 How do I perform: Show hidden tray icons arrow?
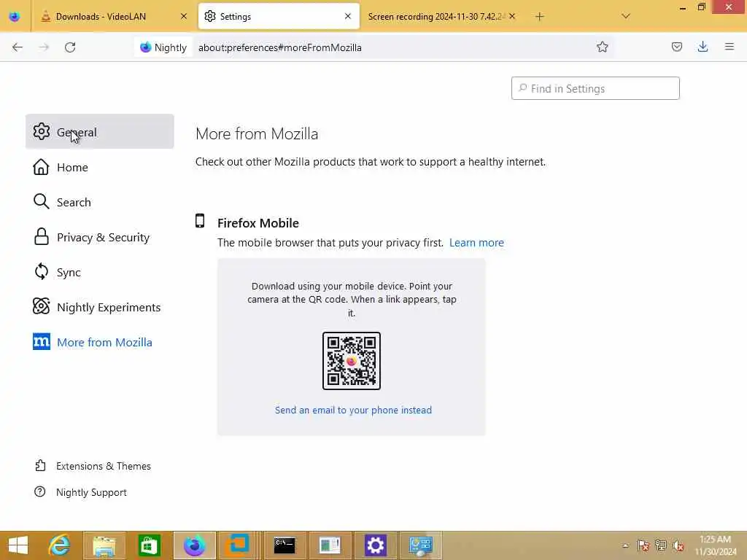(x=625, y=545)
